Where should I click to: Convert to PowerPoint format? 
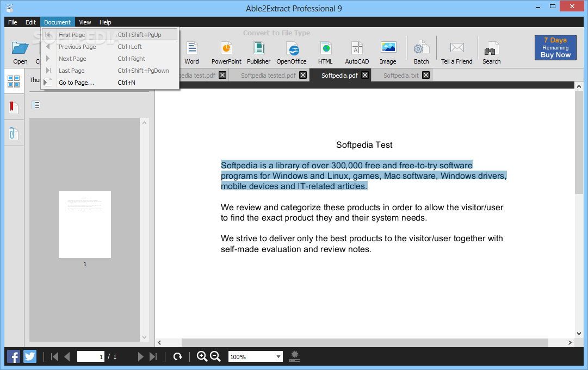coord(226,52)
